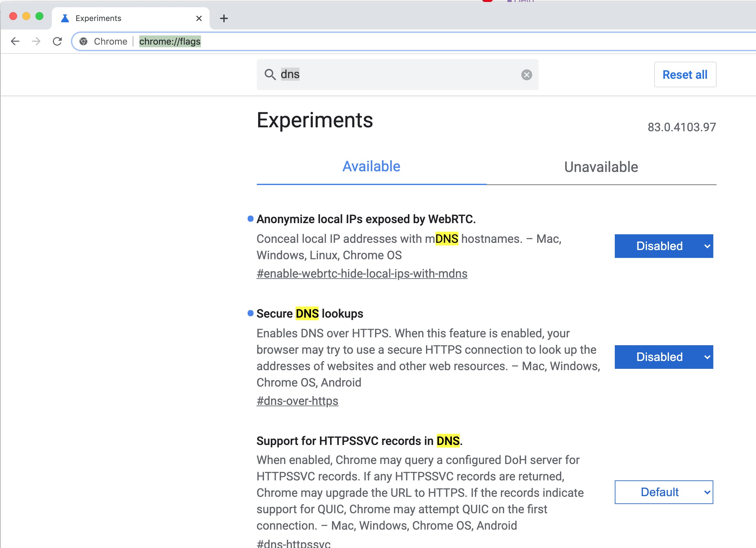
Task: Click the Experiments page title
Action: [x=315, y=120]
